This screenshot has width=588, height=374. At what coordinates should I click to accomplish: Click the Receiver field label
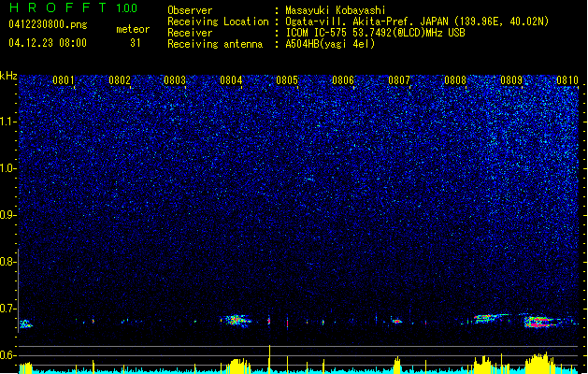click(190, 33)
